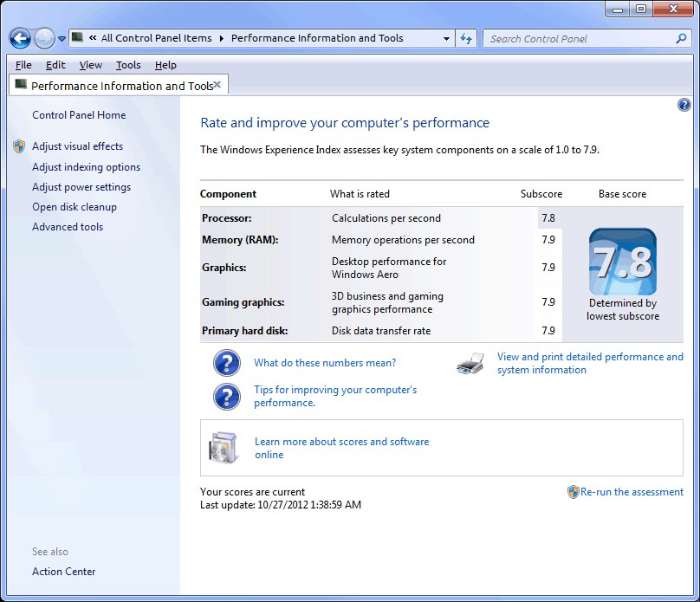The width and height of the screenshot is (700, 602).
Task: Open Adjust visual effects
Action: (x=77, y=146)
